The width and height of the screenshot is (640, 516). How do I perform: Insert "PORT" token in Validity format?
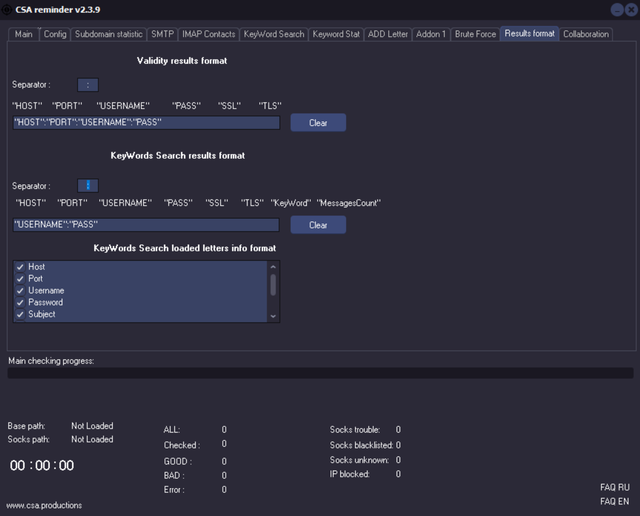tap(67, 106)
